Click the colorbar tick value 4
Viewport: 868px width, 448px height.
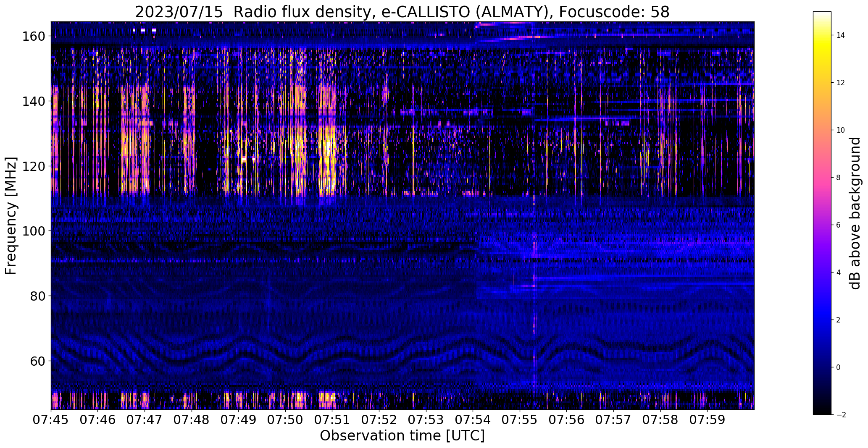pyautogui.click(x=839, y=272)
